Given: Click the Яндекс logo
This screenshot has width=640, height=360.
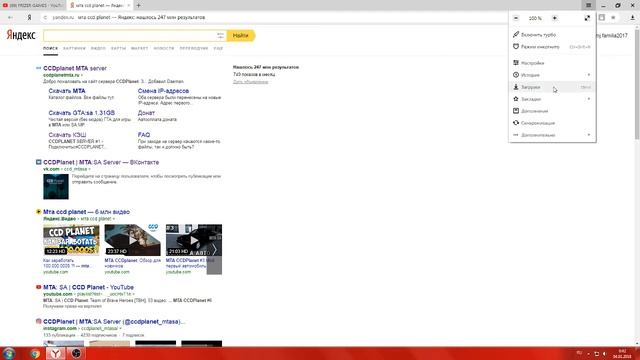Looking at the screenshot, I should 21,35.
